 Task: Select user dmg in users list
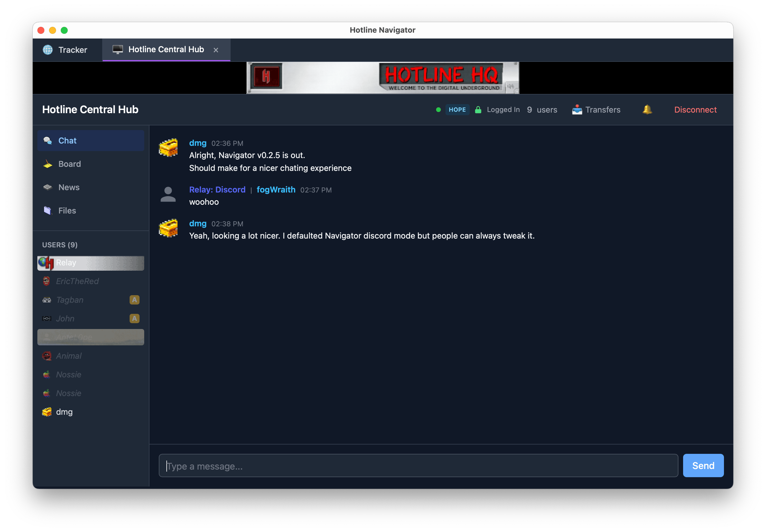(91, 412)
